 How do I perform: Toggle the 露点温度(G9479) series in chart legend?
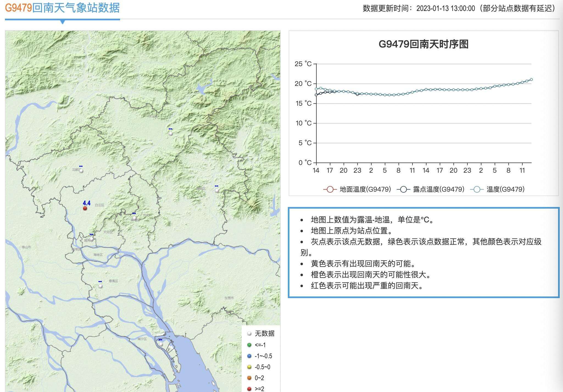[x=430, y=189]
